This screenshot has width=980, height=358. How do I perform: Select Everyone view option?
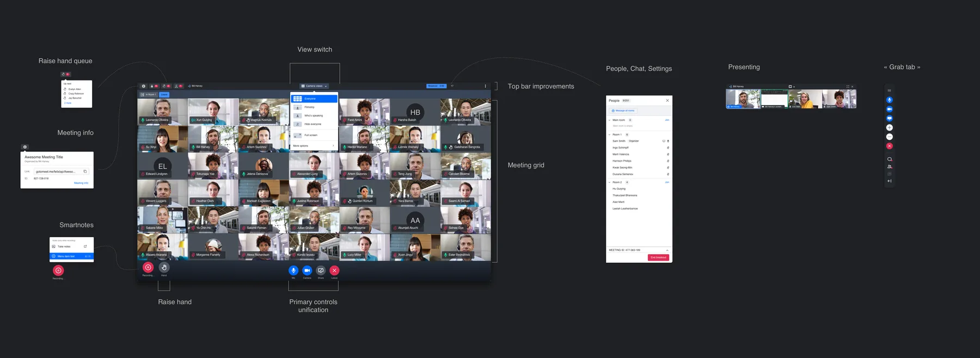coord(314,98)
